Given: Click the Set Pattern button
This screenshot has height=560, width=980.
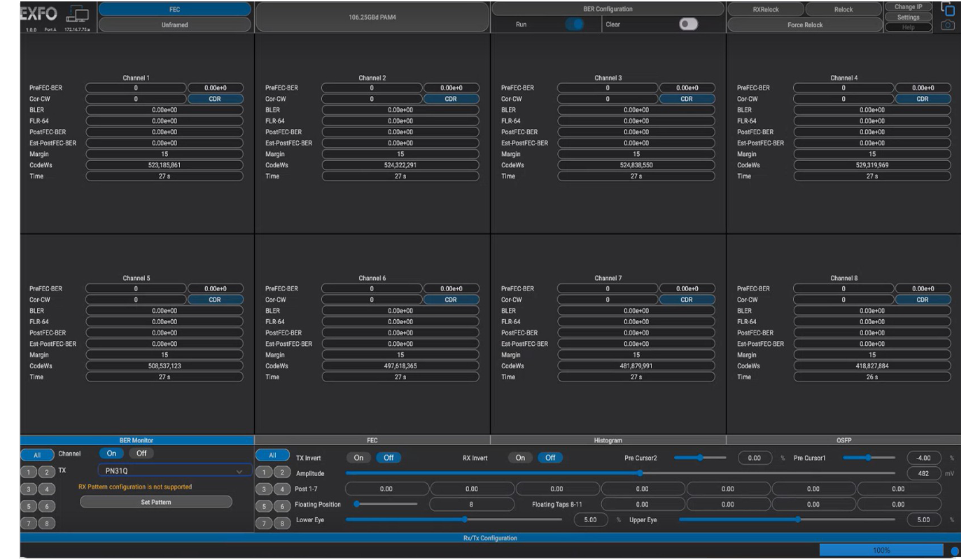Looking at the screenshot, I should click(156, 501).
